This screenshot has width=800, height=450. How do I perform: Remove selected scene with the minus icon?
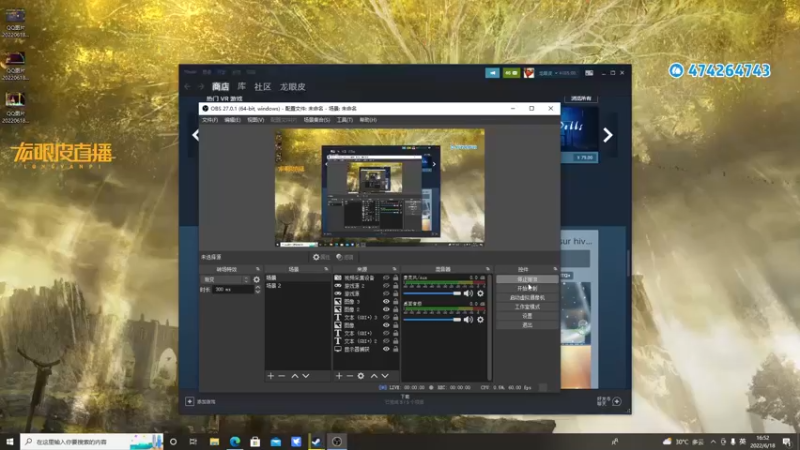(x=282, y=376)
